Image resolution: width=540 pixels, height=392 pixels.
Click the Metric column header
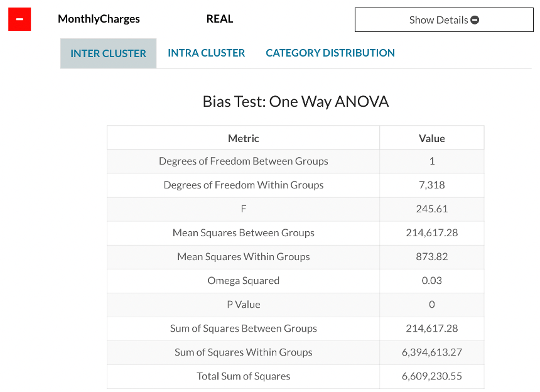click(x=244, y=138)
